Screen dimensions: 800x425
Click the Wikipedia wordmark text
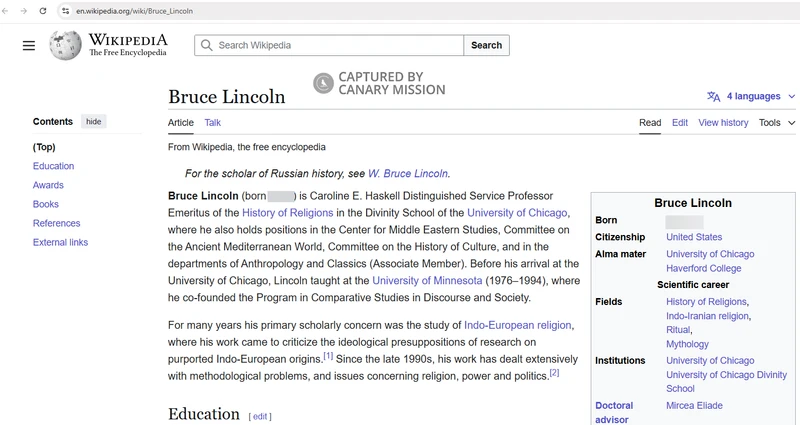[x=128, y=40]
